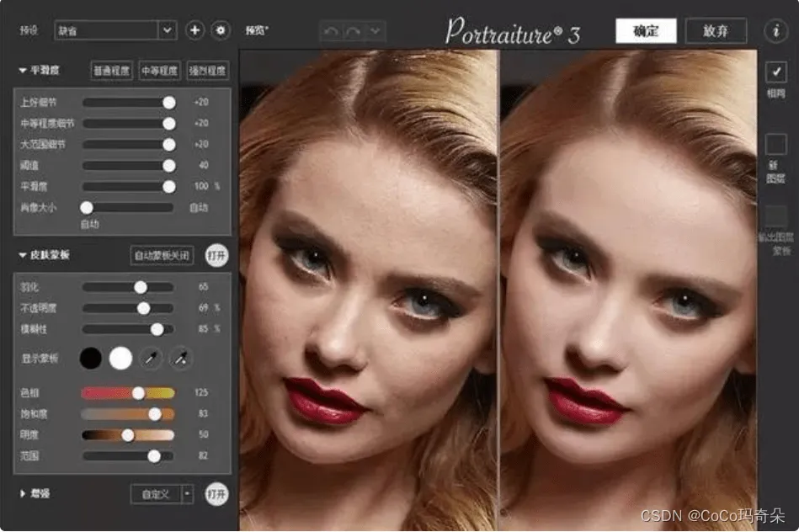Click the 平滑度 value 100
This screenshot has height=532, width=799.
point(201,186)
